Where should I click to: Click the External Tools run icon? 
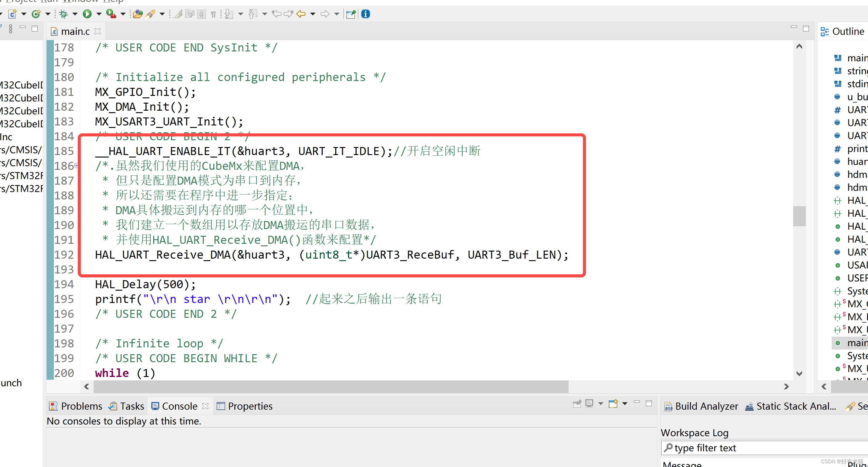(111, 14)
